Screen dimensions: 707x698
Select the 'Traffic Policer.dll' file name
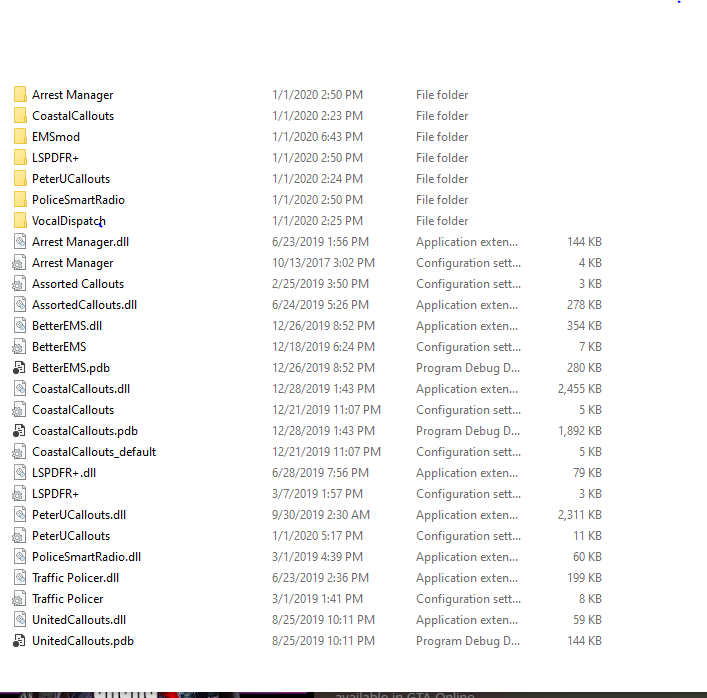pos(75,578)
